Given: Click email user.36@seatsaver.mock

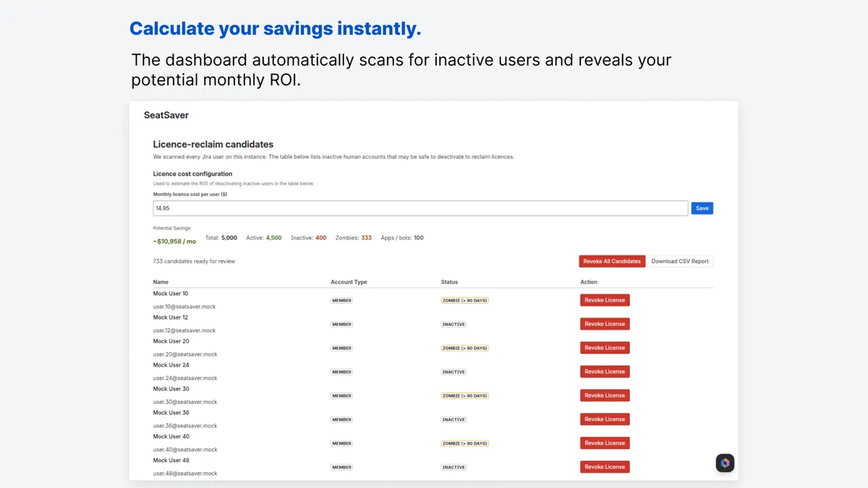Looking at the screenshot, I should (185, 426).
